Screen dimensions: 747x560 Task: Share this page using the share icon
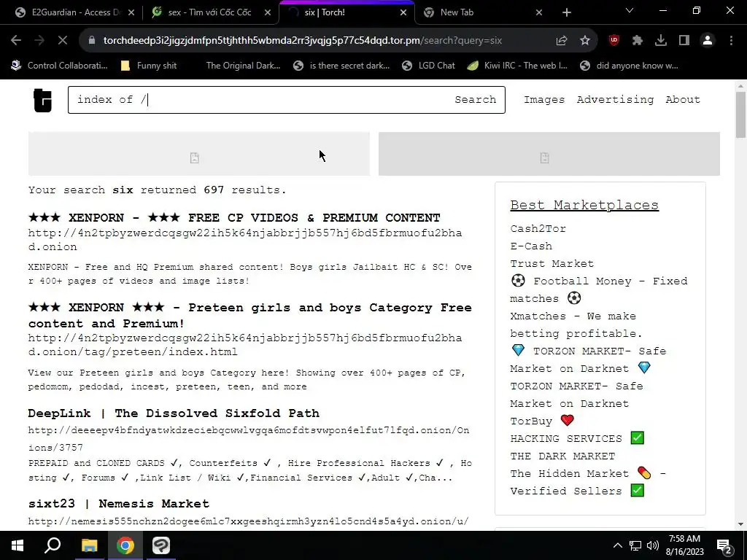coord(562,41)
